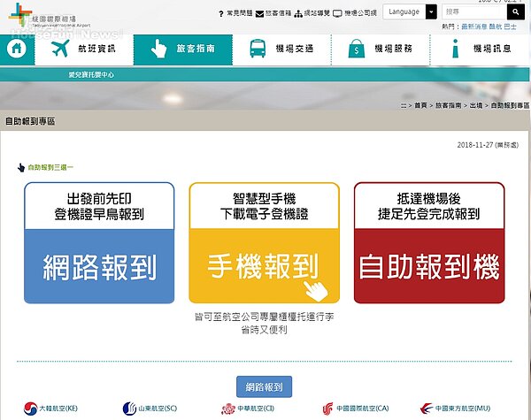This screenshot has height=420, width=531.
Task: Click the shopping bag icon for 機場服務
Action: point(357,49)
